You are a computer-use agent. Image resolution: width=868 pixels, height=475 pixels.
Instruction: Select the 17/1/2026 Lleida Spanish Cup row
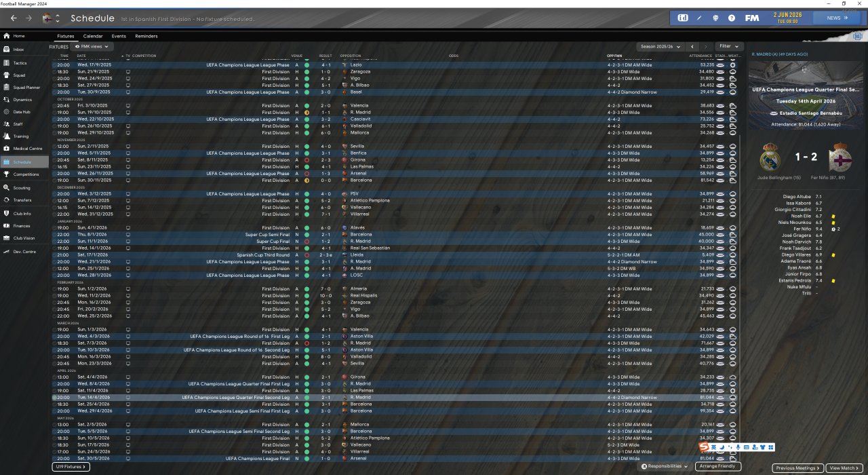pos(395,255)
